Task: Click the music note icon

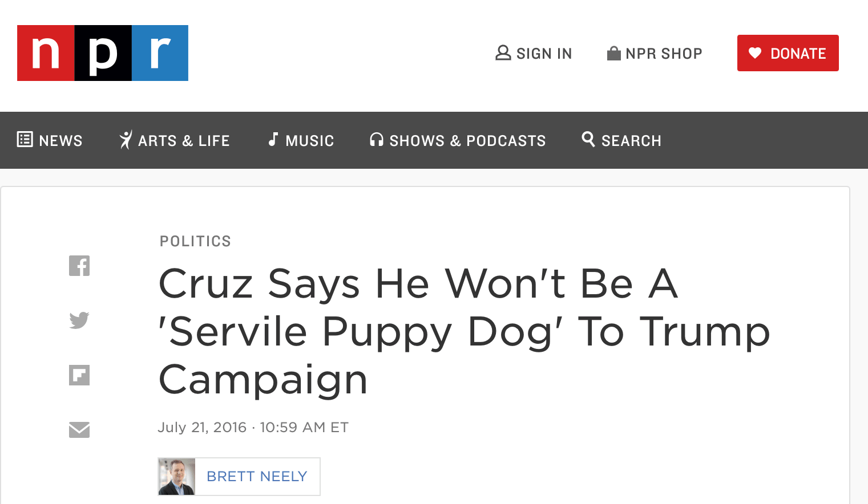Action: (x=273, y=140)
